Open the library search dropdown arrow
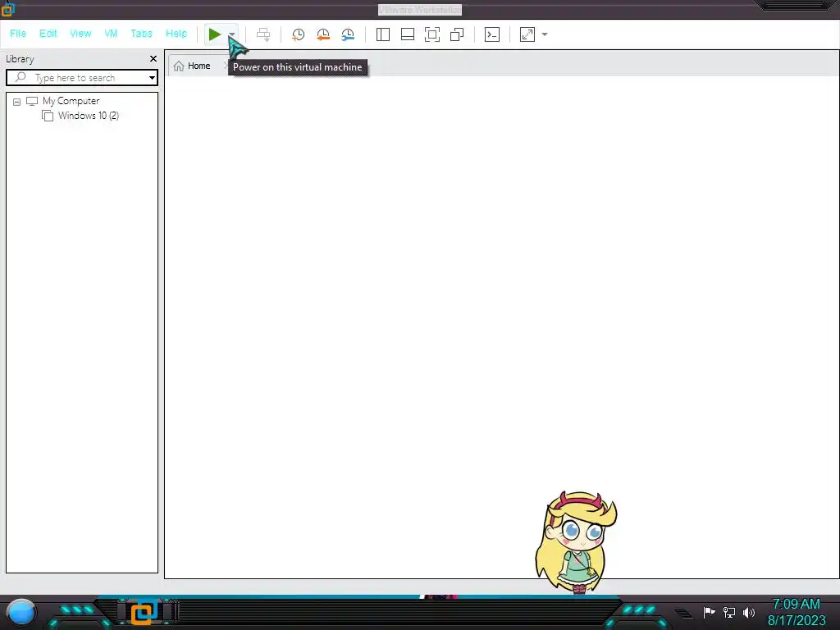 [152, 78]
